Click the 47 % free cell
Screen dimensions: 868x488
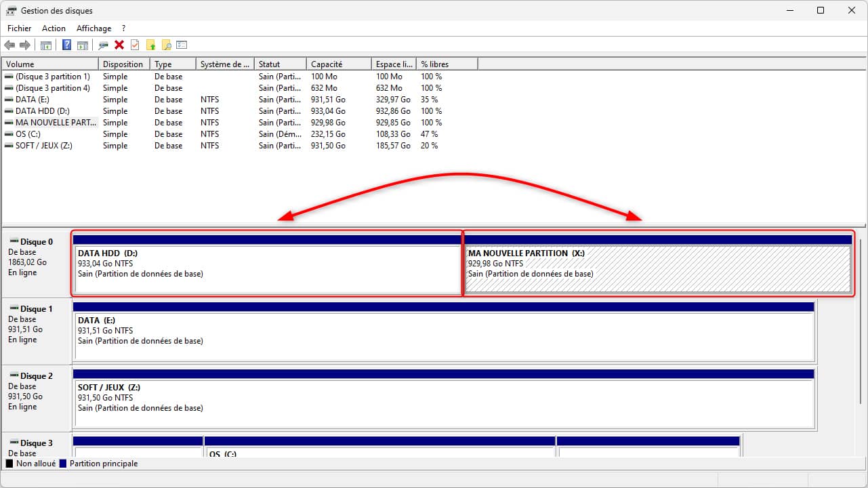pyautogui.click(x=430, y=134)
